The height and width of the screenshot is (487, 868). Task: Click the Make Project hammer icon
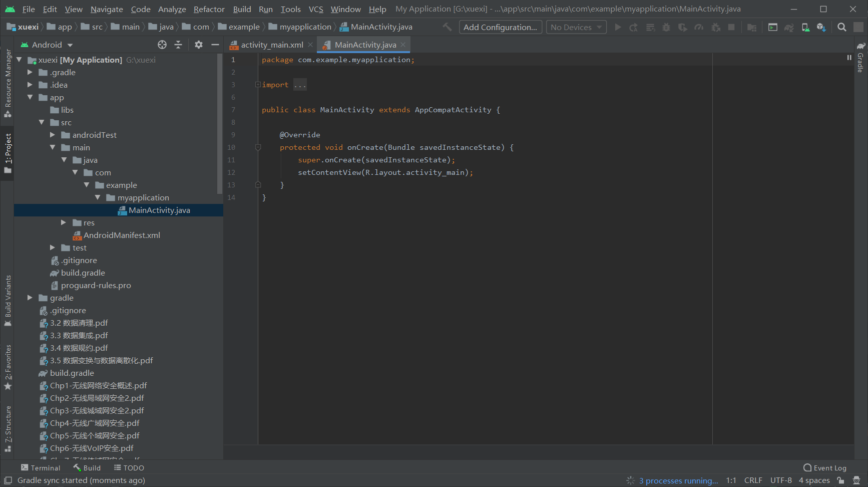coord(447,27)
